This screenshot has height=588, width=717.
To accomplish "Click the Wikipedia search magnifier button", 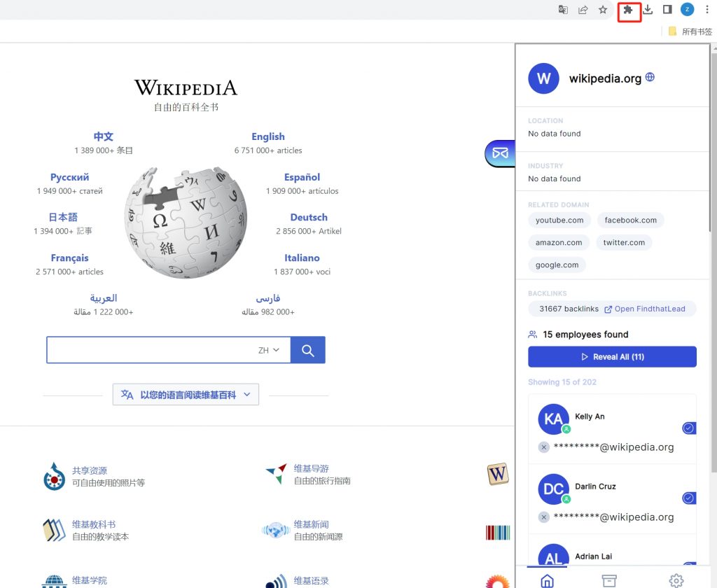I will click(308, 350).
